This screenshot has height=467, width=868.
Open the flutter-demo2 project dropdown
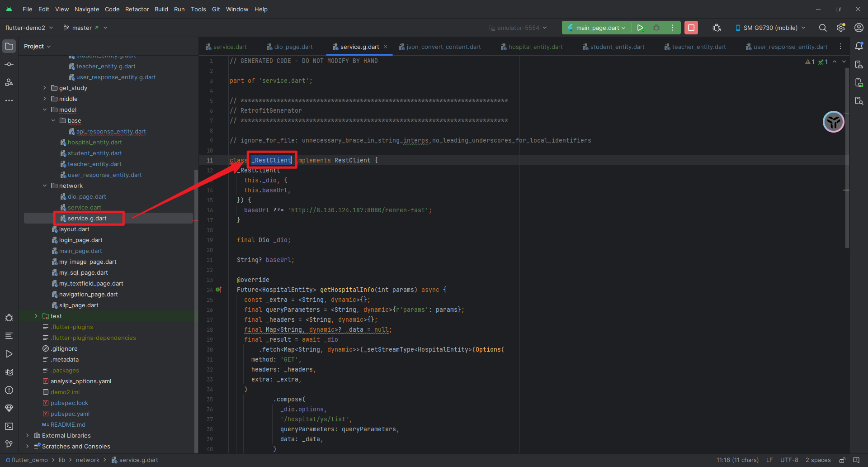pos(29,28)
